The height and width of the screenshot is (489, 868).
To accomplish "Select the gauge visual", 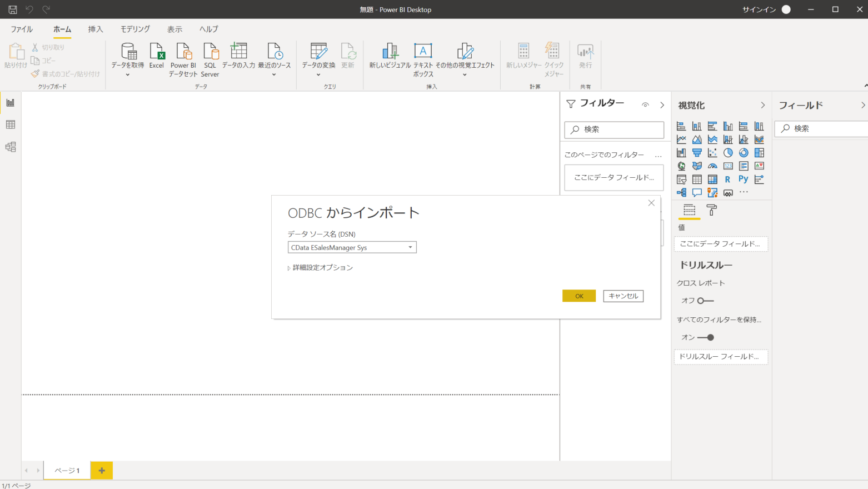I will tap(712, 166).
